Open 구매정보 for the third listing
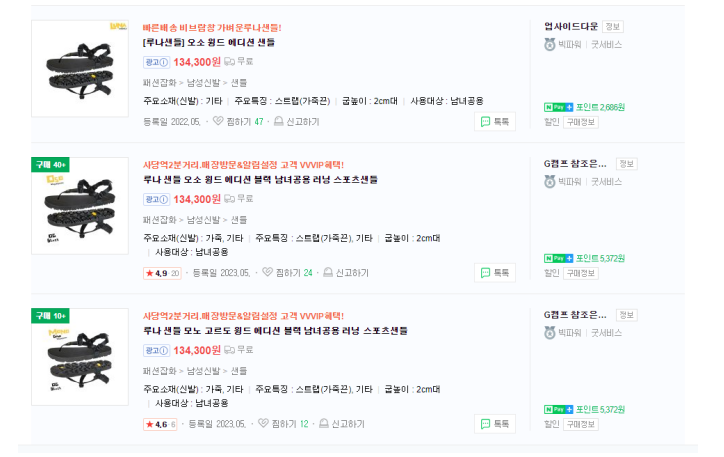Image resolution: width=724 pixels, height=457 pixels. [580, 425]
